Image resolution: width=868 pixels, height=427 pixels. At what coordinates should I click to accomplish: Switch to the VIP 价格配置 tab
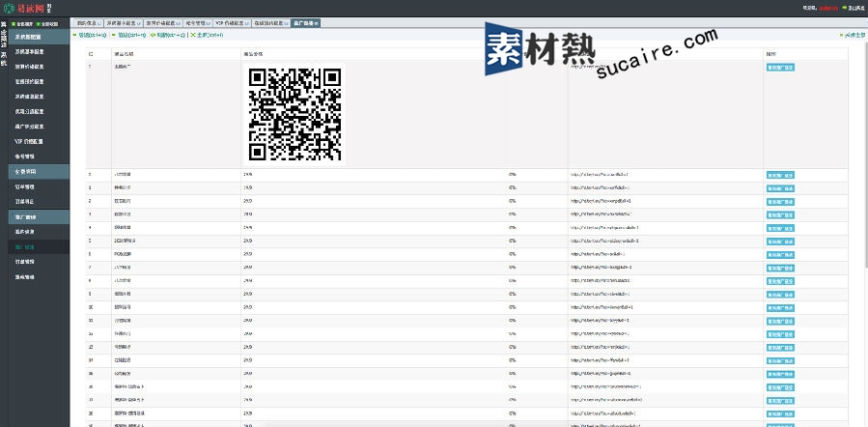(x=232, y=23)
